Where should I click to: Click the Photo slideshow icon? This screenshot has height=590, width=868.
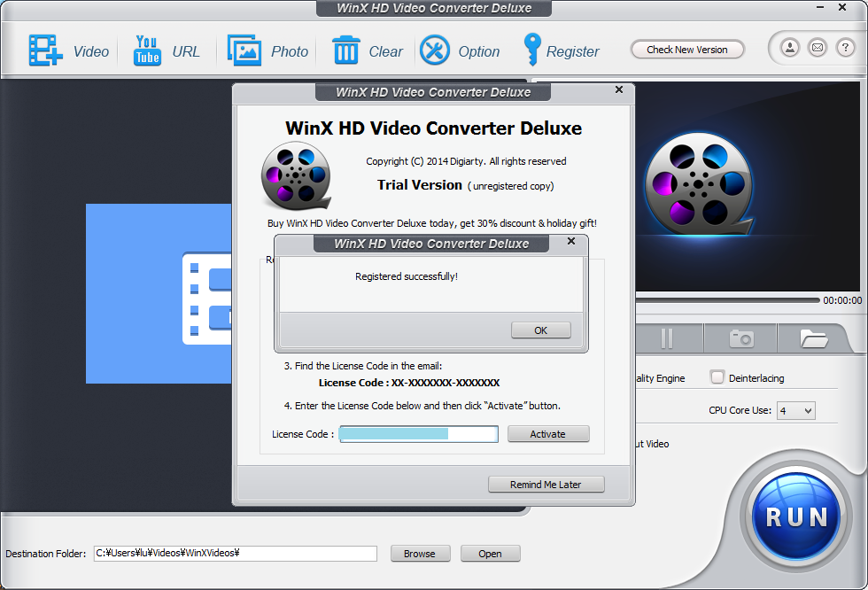(244, 50)
